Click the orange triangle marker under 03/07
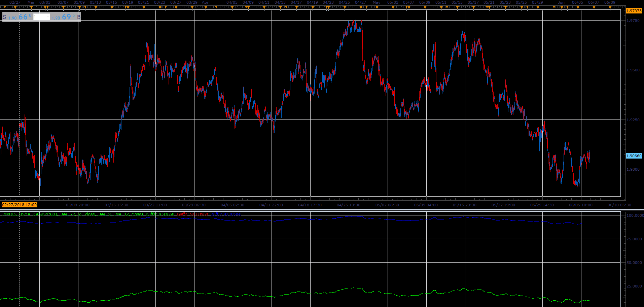 point(63,7)
